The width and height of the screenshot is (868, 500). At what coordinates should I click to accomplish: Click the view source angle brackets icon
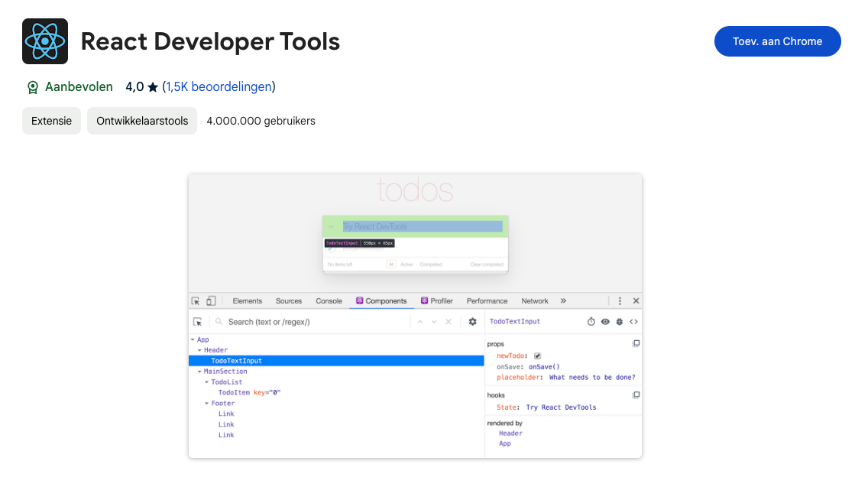tap(634, 322)
